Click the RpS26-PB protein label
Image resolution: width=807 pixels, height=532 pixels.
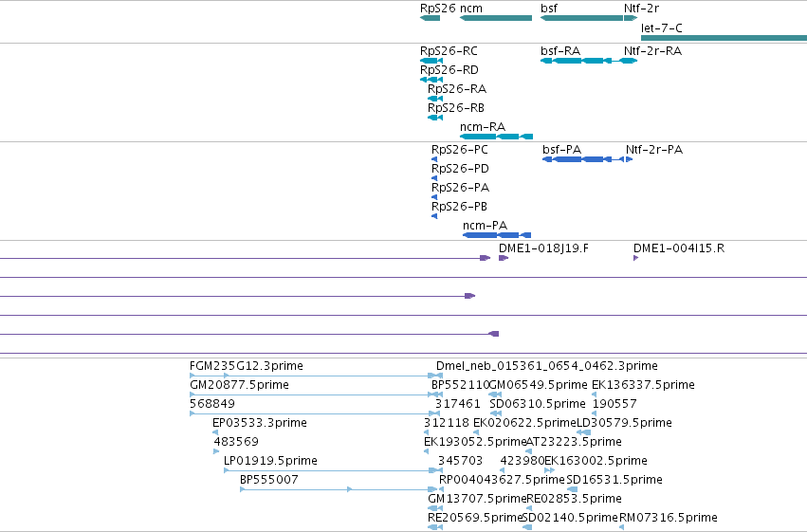(459, 207)
